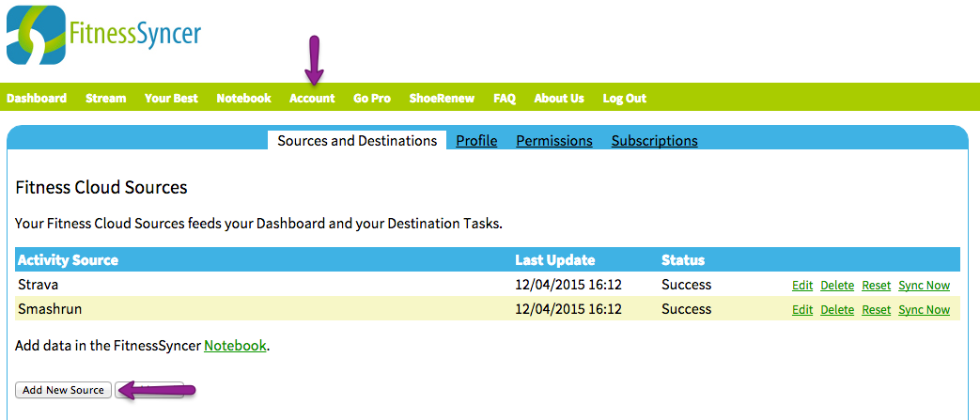The width and height of the screenshot is (980, 420).
Task: Open the Dashboard menu item
Action: [x=37, y=98]
